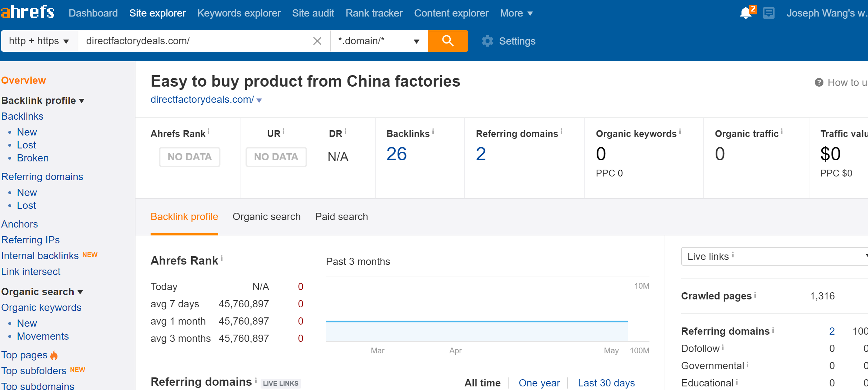868x390 pixels.
Task: Open the notifications bell
Action: coord(746,13)
